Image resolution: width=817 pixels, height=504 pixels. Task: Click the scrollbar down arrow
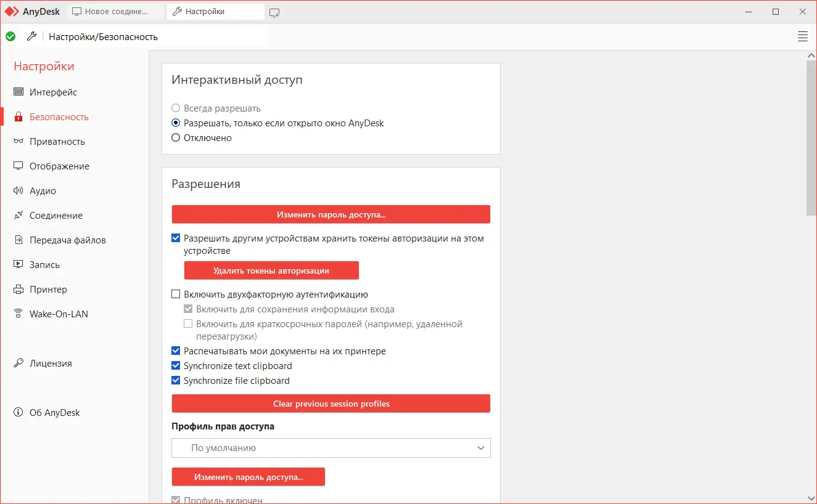pyautogui.click(x=811, y=497)
